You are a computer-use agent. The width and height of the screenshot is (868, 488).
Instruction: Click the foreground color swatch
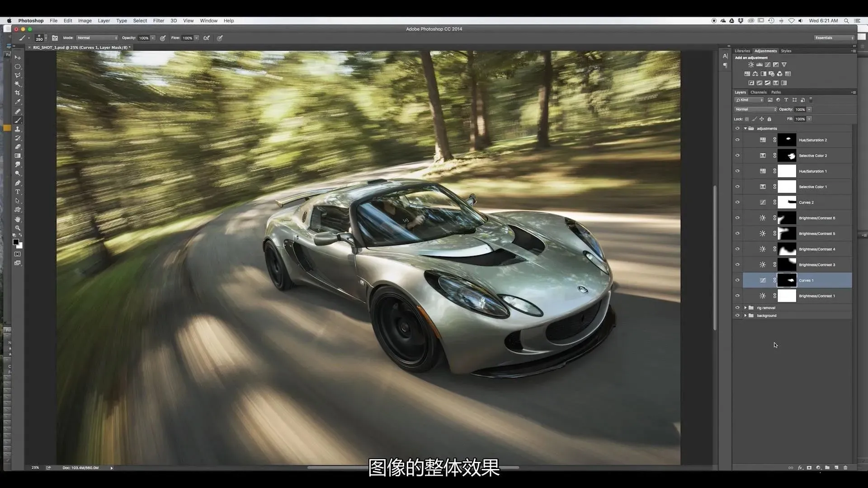coord(16,242)
